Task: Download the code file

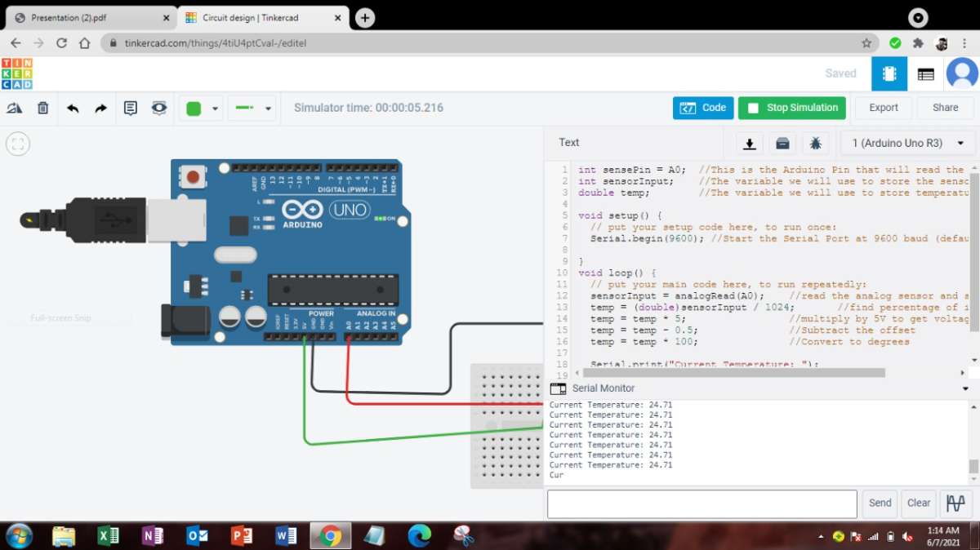Action: [x=750, y=144]
